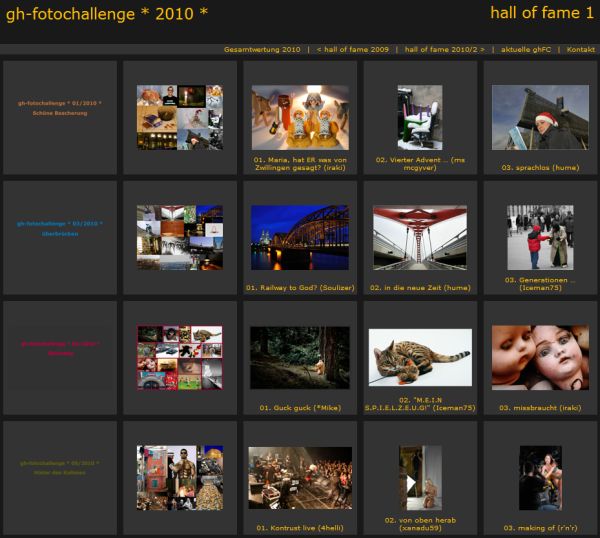Viewport: 600px width, 538px height.
Task: View the 'Kontrust live' concert photo
Action: pos(300,477)
